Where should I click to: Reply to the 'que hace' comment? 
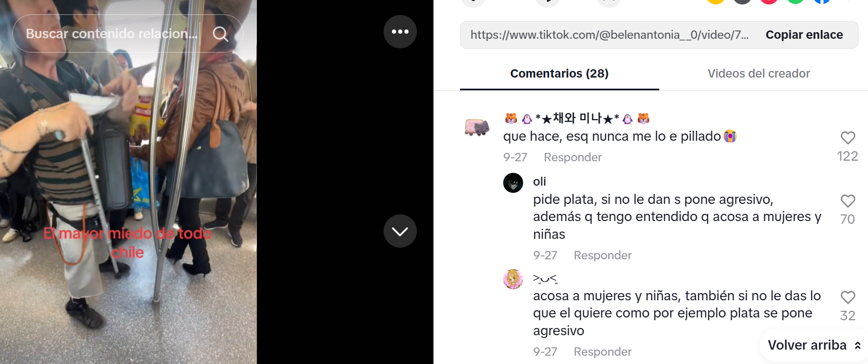[572, 157]
